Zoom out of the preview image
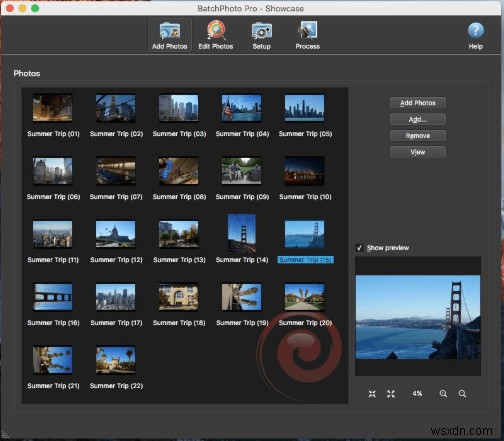This screenshot has height=441, width=504. pos(462,394)
